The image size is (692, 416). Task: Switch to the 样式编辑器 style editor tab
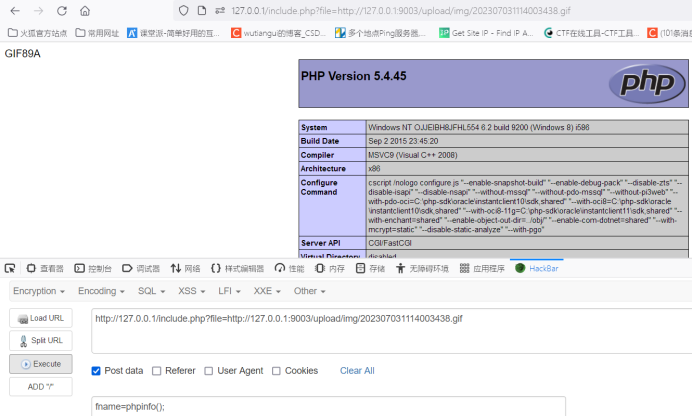(237, 268)
